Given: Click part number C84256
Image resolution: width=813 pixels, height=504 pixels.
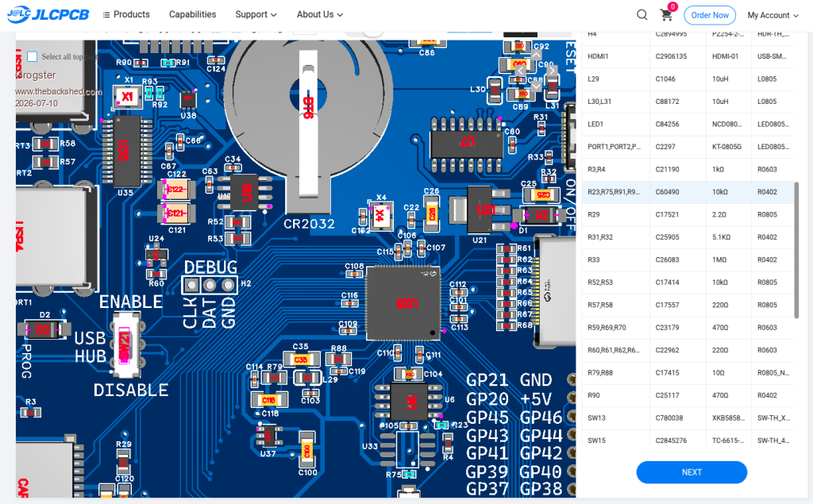Looking at the screenshot, I should [x=667, y=124].
